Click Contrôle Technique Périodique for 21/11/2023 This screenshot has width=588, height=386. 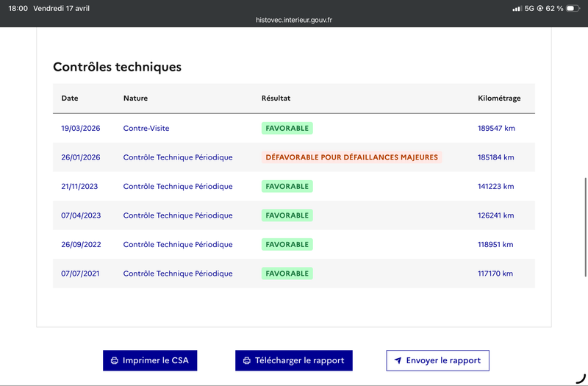click(x=178, y=187)
